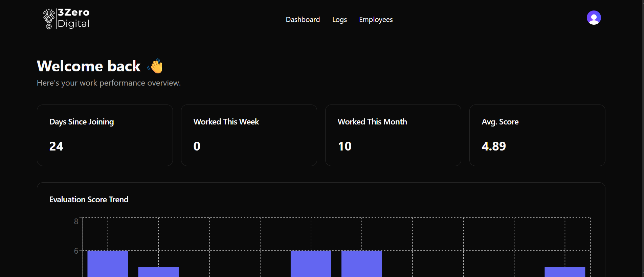Click the second, shorter bar in the chart
The width and height of the screenshot is (644, 277).
pyautogui.click(x=158, y=272)
